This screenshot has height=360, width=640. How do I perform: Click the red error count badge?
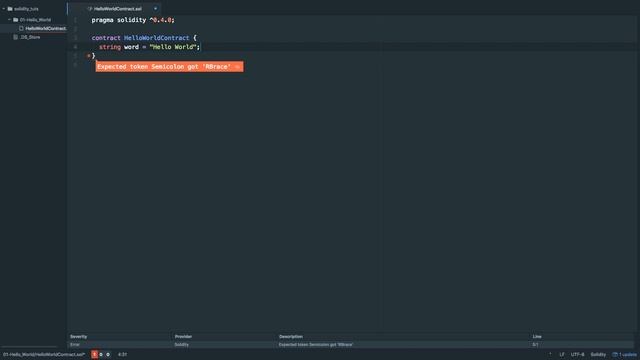[94, 355]
